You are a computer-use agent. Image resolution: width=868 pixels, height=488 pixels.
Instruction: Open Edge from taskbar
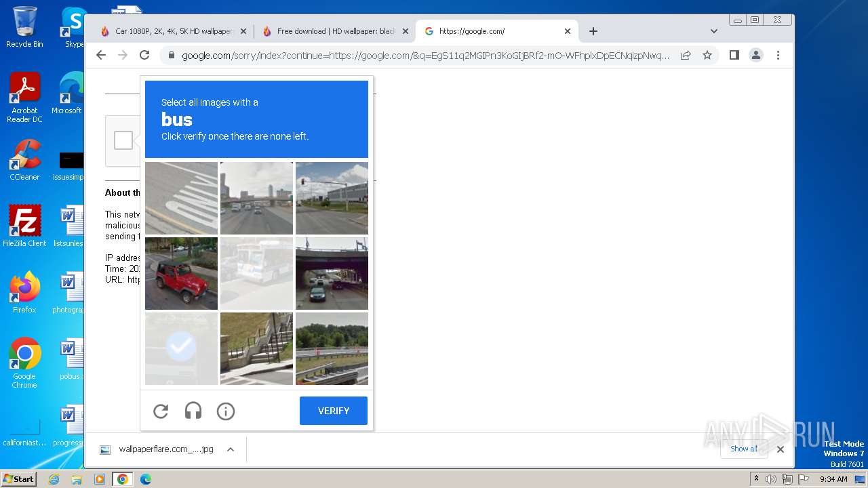click(145, 479)
